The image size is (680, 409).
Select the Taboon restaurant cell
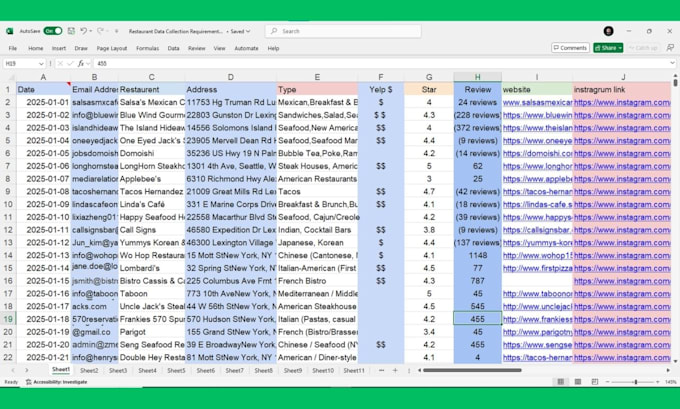coord(151,294)
